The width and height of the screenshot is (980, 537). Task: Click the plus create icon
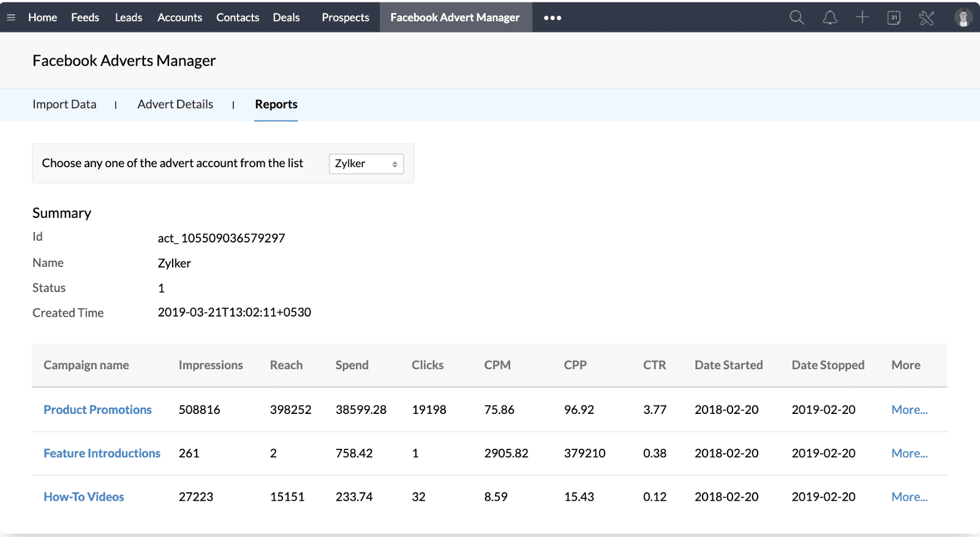[x=862, y=17]
